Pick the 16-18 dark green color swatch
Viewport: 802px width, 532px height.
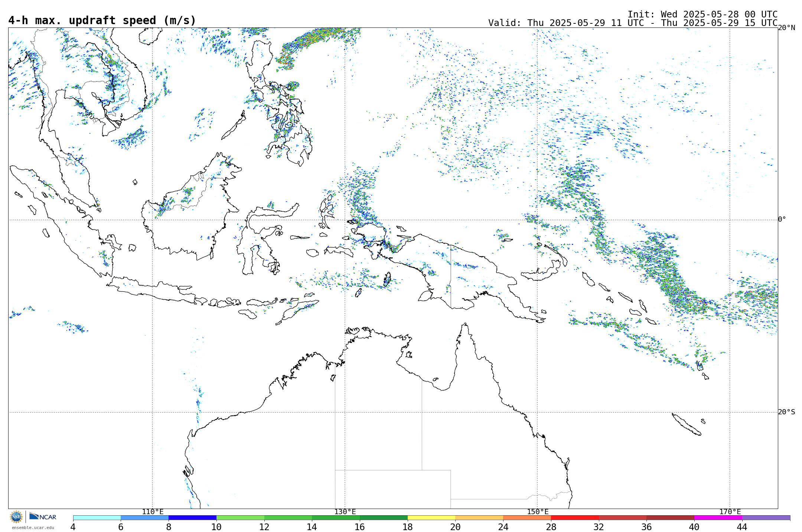384,518
